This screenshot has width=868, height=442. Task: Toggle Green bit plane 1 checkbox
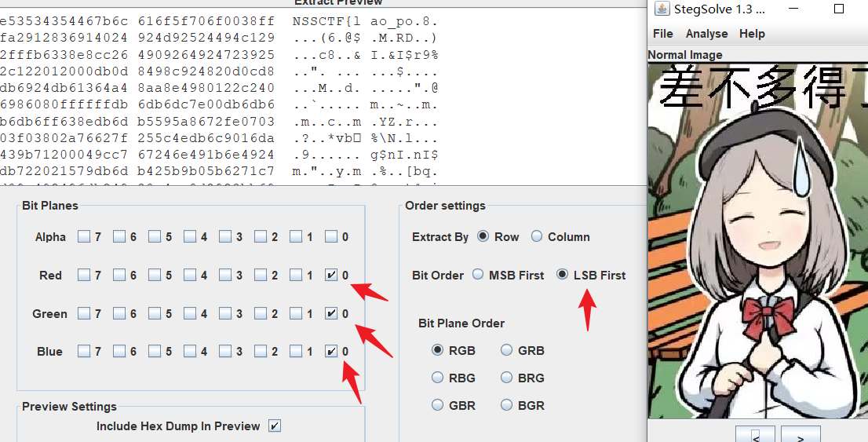tap(296, 313)
